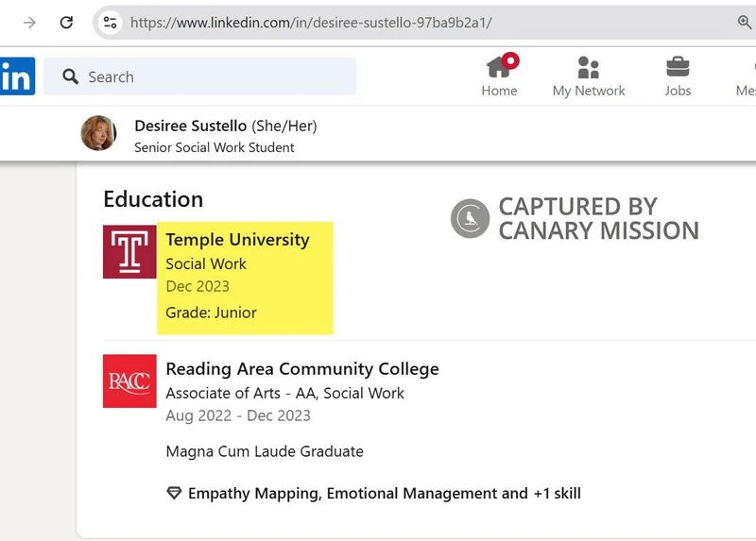The image size is (756, 541).
Task: Open Desiree Sustello's profile photo
Action: point(98,133)
